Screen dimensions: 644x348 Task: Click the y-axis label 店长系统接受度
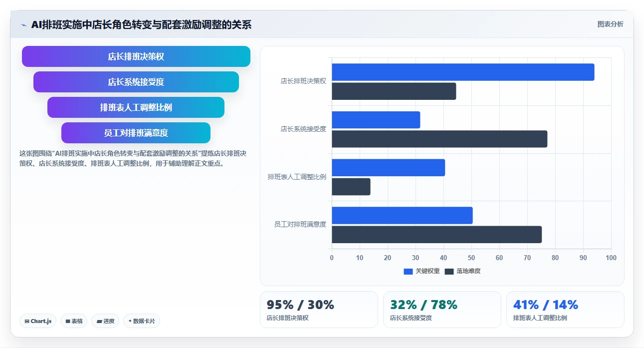[303, 129]
